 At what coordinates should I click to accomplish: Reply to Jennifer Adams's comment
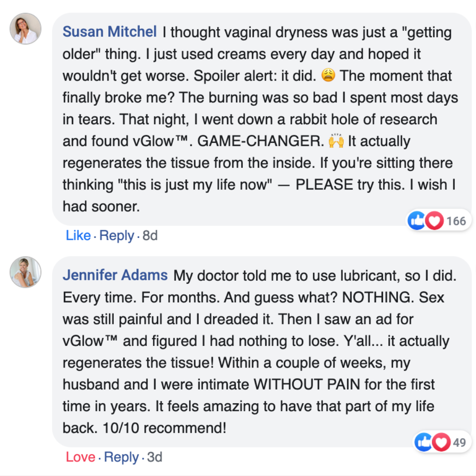[x=121, y=457]
